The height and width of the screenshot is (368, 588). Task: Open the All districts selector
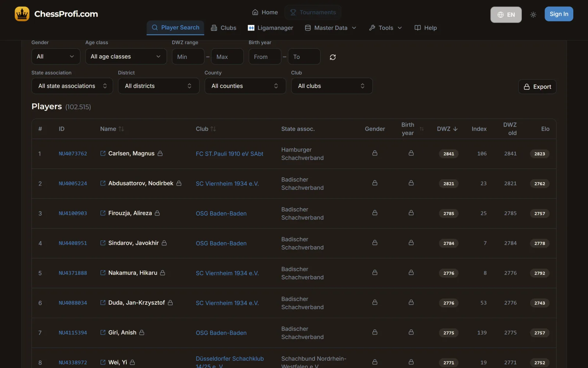pyautogui.click(x=159, y=86)
